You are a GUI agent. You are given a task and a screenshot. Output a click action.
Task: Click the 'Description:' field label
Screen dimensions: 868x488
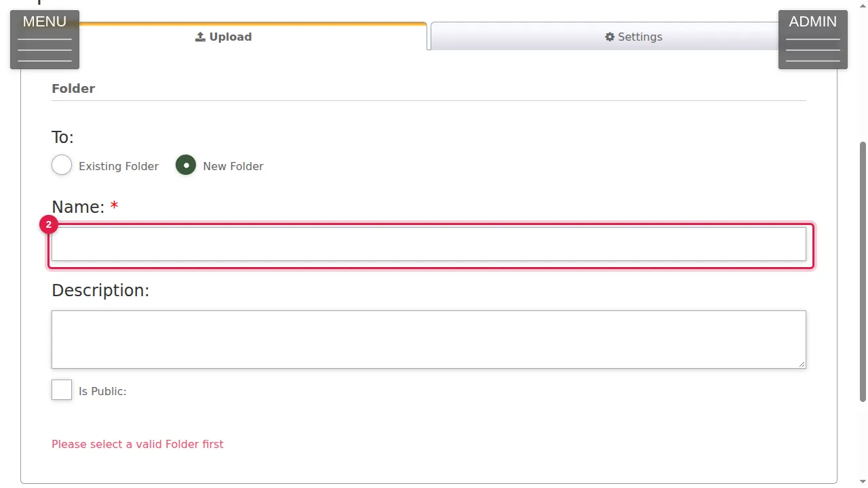100,291
